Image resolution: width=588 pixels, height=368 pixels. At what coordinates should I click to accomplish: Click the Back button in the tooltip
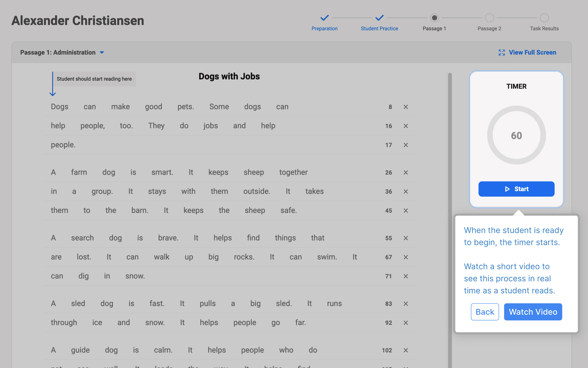485,312
